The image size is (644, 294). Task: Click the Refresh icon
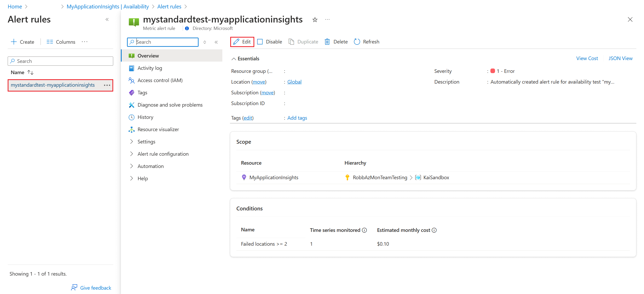tap(357, 42)
